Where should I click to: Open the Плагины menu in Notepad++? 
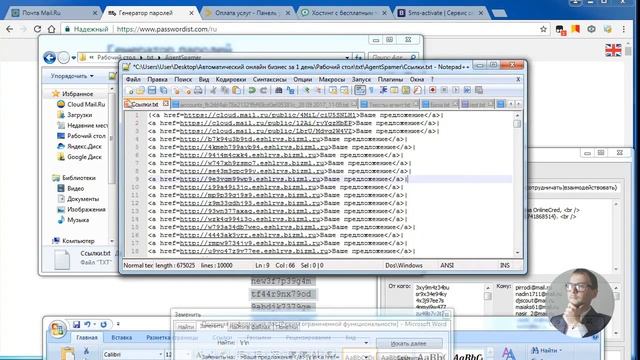pyautogui.click(x=390, y=79)
